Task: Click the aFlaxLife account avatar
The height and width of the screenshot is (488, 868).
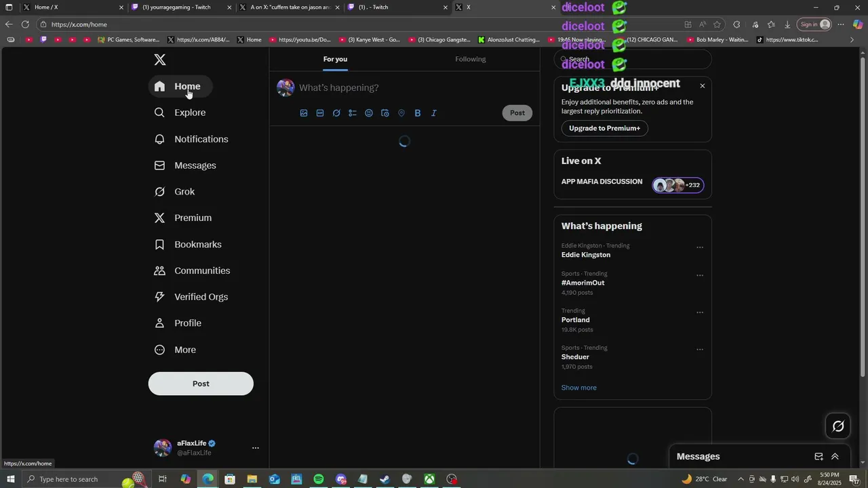Action: [x=163, y=448]
